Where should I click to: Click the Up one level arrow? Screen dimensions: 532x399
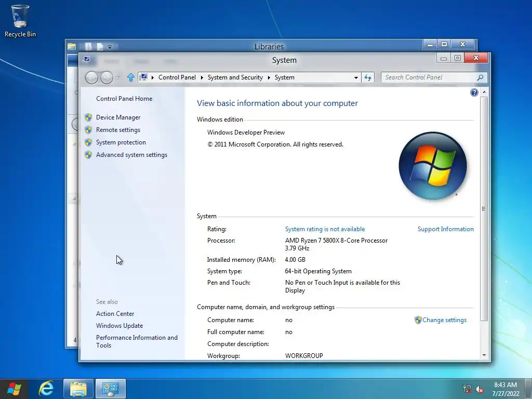(x=130, y=78)
